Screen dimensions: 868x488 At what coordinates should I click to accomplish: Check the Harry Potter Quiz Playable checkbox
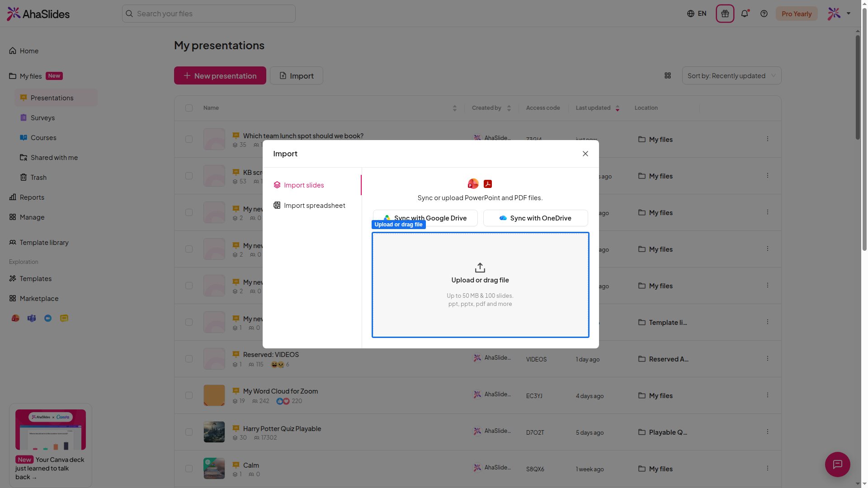pos(189,432)
